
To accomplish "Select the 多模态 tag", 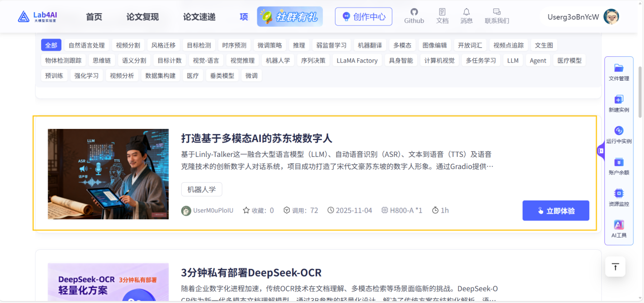I will pyautogui.click(x=402, y=45).
